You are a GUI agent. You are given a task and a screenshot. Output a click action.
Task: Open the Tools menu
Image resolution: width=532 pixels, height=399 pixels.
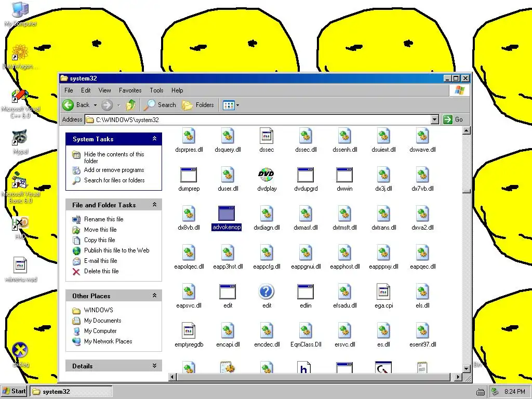[x=156, y=90]
